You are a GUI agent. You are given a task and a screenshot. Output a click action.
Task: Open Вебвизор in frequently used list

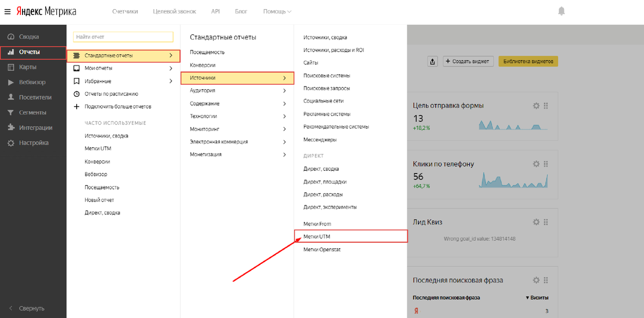coord(96,175)
